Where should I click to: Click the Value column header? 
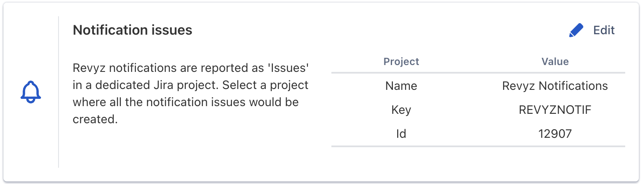pyautogui.click(x=555, y=62)
